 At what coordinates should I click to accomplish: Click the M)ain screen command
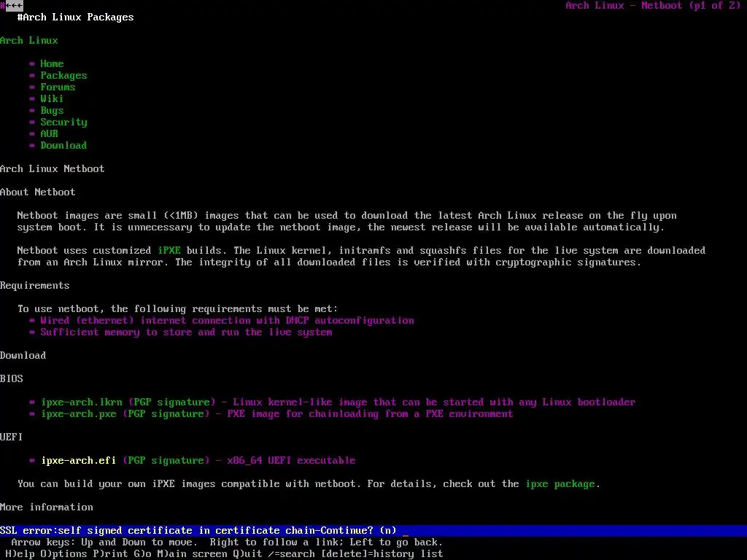tap(193, 554)
